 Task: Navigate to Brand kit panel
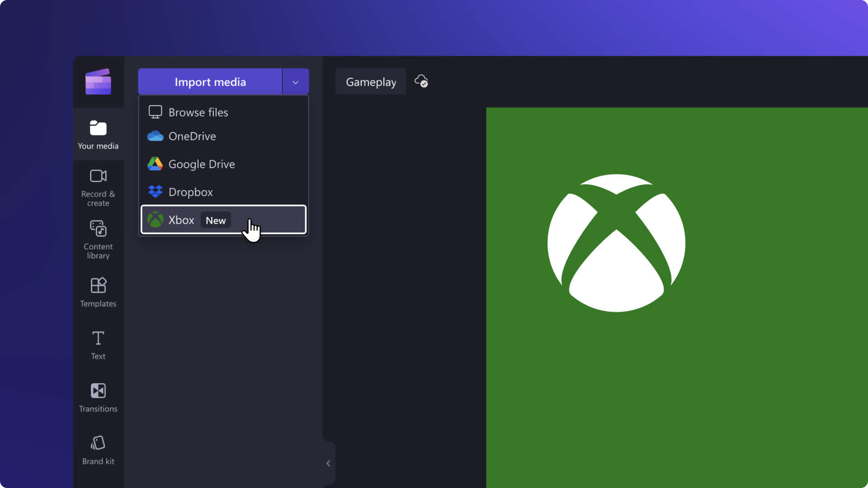coord(98,449)
